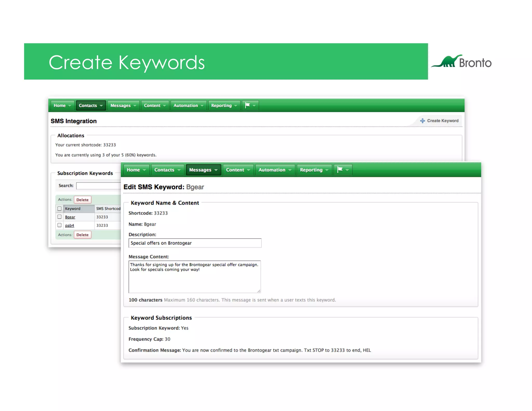Click the top Delete button above the keyword table
Viewport: 532px width, 411px height.
[x=82, y=200]
